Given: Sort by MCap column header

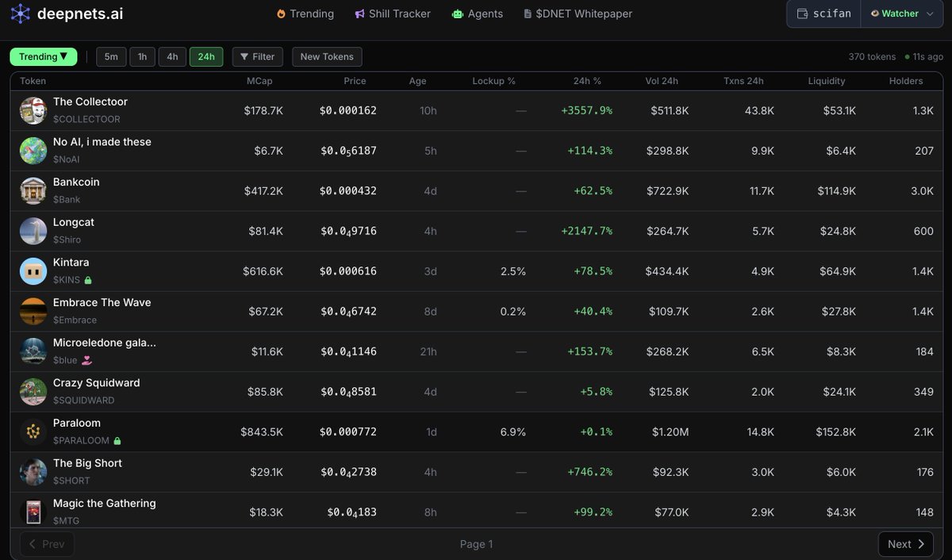Looking at the screenshot, I should (260, 81).
